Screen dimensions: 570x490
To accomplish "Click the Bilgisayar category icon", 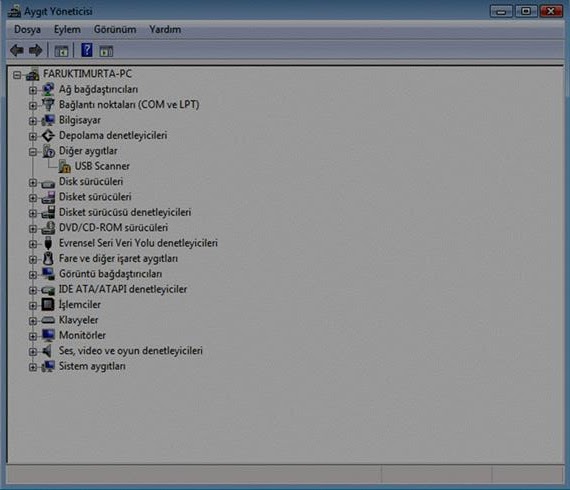I will 48,120.
